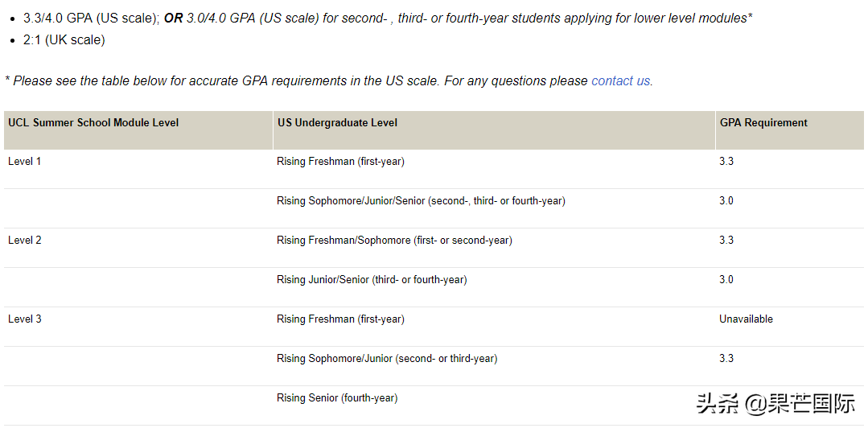868x428 pixels.
Task: Open the "contact us" link
Action: click(621, 80)
